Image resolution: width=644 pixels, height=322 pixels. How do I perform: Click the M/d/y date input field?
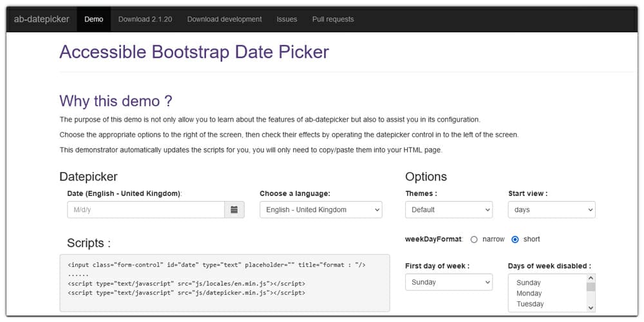146,209
